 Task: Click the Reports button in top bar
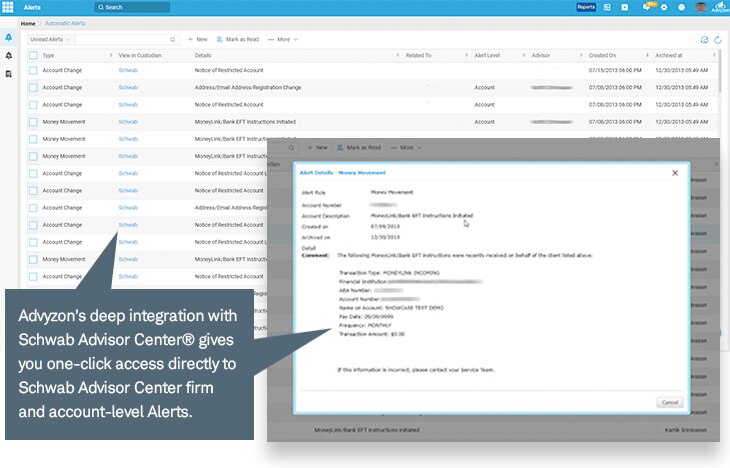[586, 7]
